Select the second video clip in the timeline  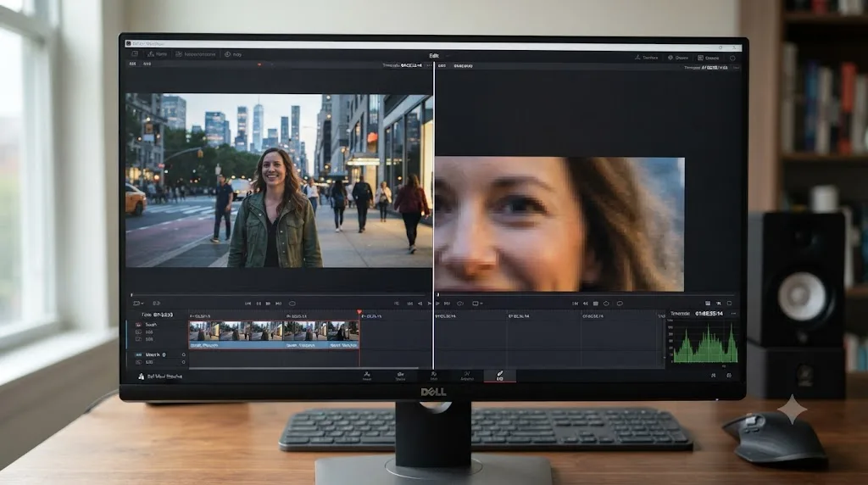(305, 335)
